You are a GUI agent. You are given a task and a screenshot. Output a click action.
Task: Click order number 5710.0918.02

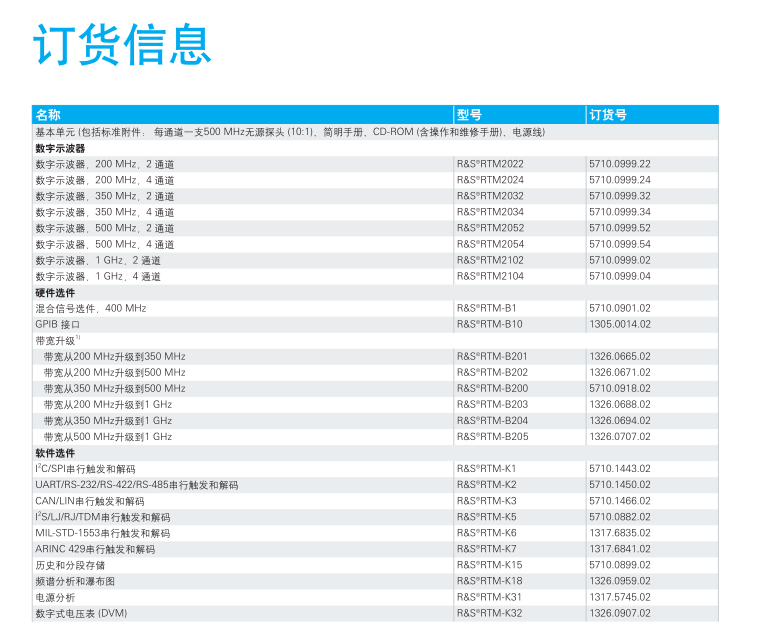point(620,388)
